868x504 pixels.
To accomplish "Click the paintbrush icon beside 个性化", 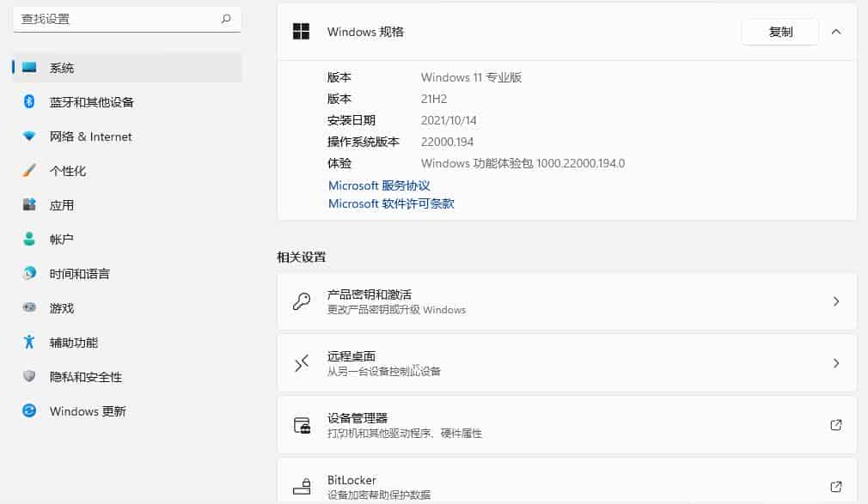I will click(x=29, y=170).
